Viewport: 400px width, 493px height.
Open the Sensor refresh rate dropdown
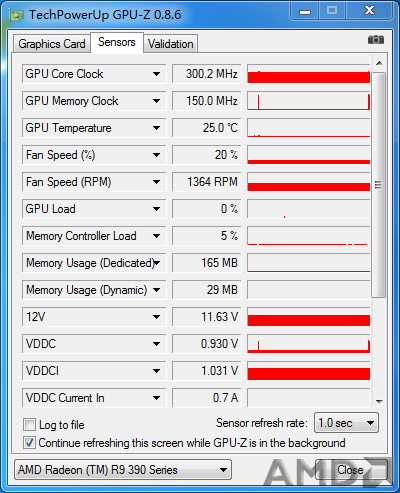346,423
